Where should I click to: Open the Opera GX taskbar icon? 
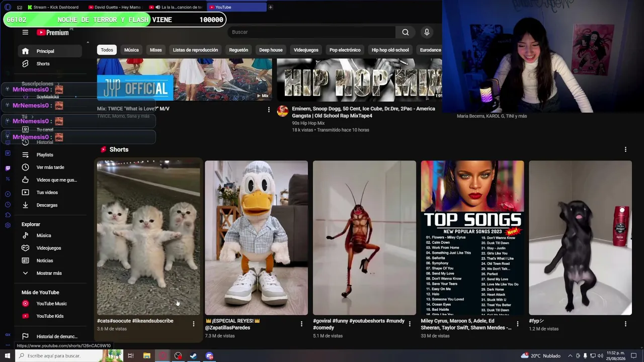[163, 356]
